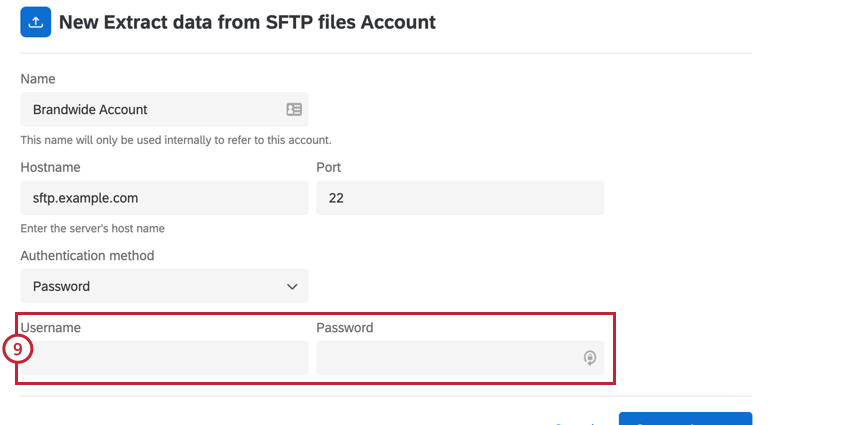This screenshot has width=850, height=425.
Task: Click the blue upload icon beside title
Action: [x=35, y=22]
